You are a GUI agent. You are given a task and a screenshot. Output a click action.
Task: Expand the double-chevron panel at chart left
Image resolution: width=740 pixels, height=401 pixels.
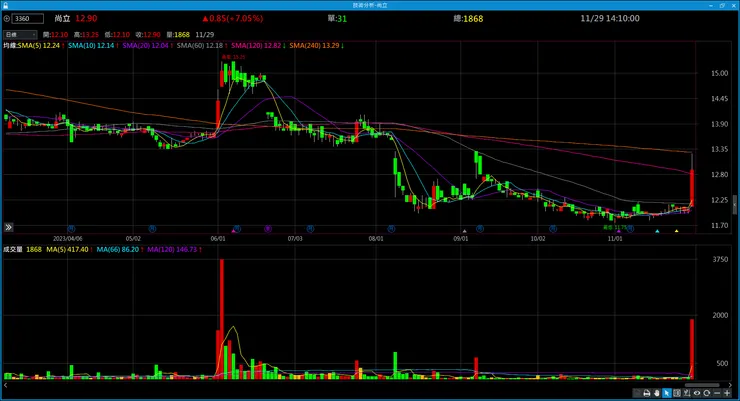coord(8,227)
